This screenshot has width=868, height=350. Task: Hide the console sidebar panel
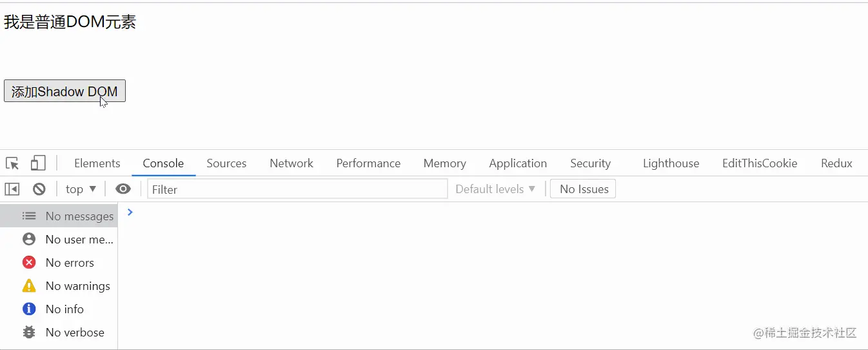[12, 189]
